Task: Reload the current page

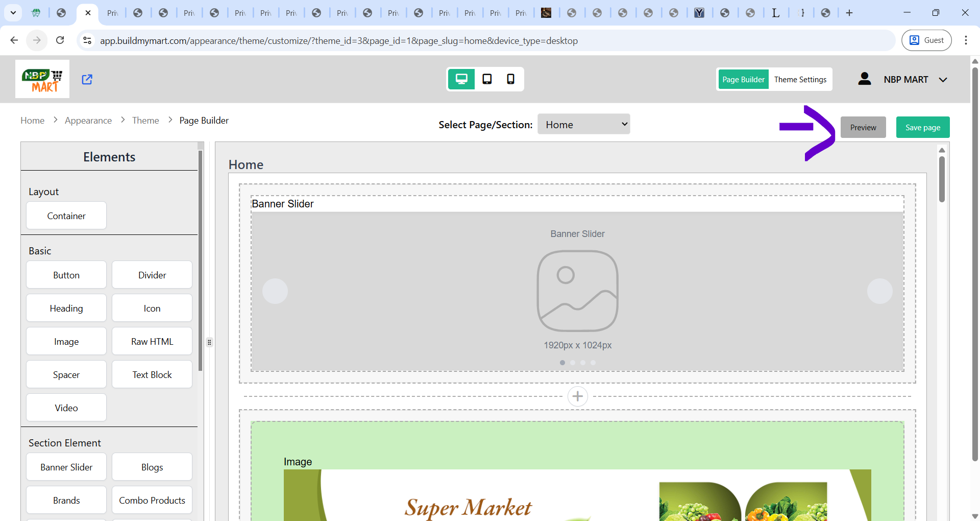Action: point(60,40)
